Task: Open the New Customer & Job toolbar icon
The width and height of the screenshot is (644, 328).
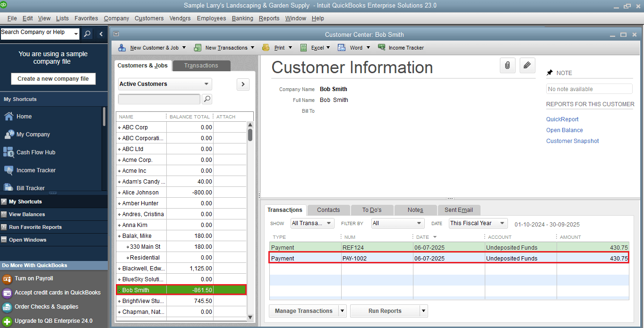Action: tap(151, 47)
